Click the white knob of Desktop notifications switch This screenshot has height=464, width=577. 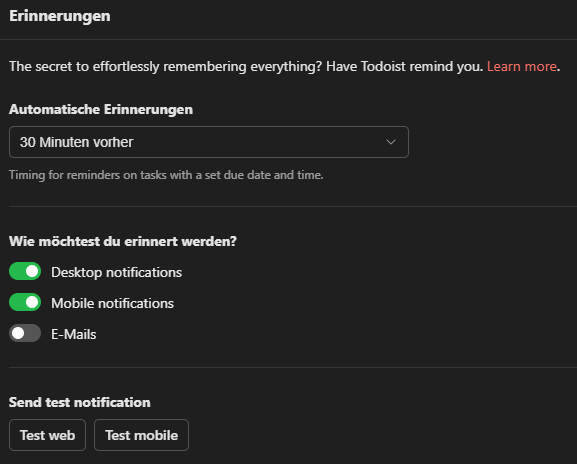(32, 272)
